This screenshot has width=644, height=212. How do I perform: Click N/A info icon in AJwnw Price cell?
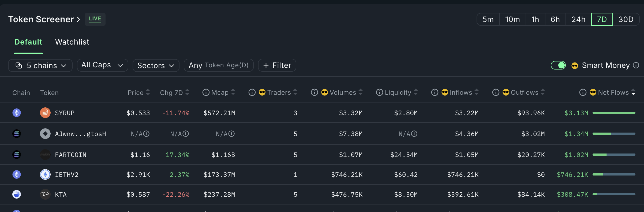(x=146, y=134)
